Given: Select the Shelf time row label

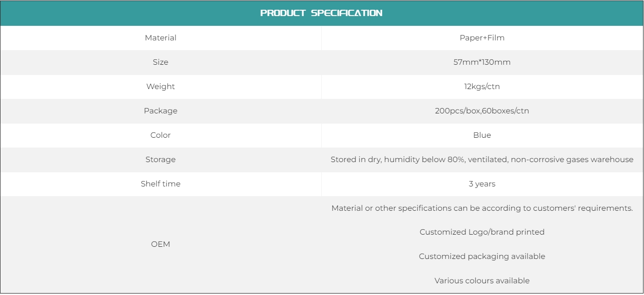Looking at the screenshot, I should point(160,184).
